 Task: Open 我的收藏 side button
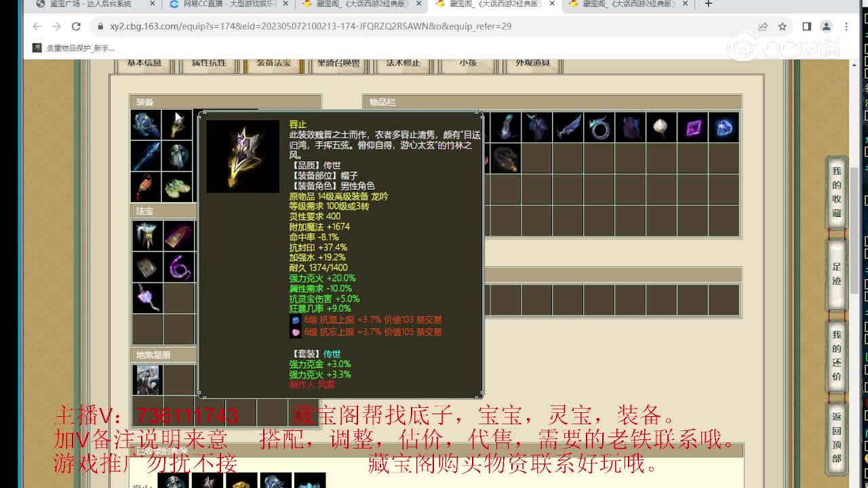[x=837, y=192]
